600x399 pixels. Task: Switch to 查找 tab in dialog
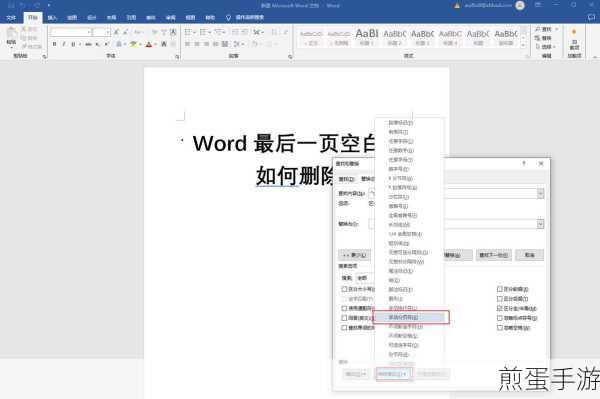[346, 179]
